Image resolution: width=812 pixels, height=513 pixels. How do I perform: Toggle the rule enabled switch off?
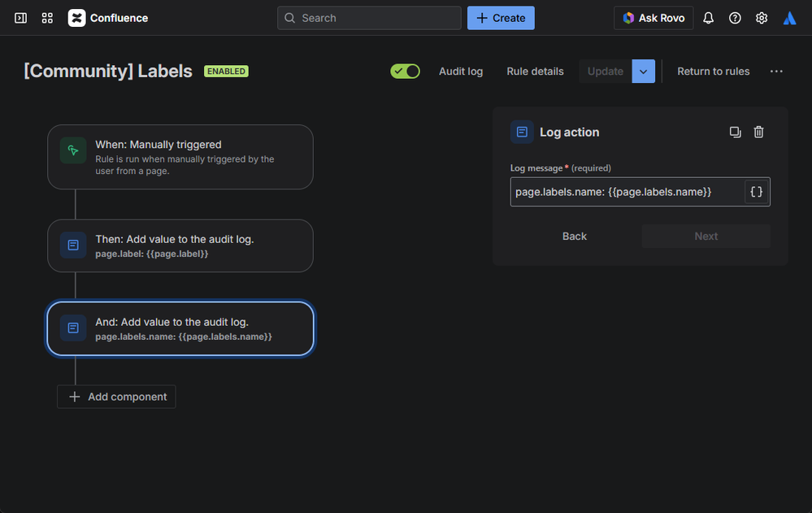pyautogui.click(x=405, y=72)
